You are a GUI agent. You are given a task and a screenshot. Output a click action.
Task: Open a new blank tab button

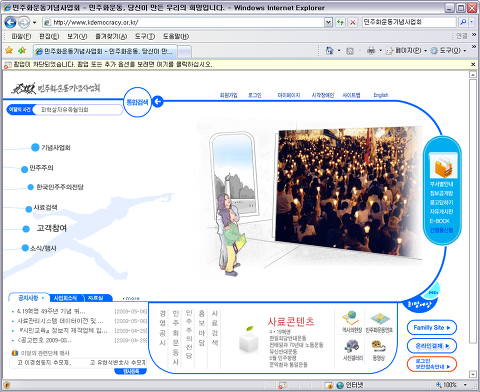184,51
